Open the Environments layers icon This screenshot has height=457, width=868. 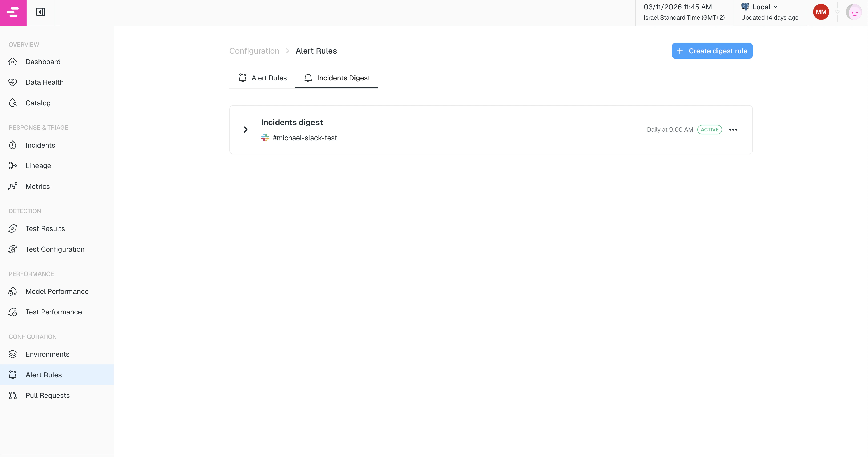click(x=13, y=354)
